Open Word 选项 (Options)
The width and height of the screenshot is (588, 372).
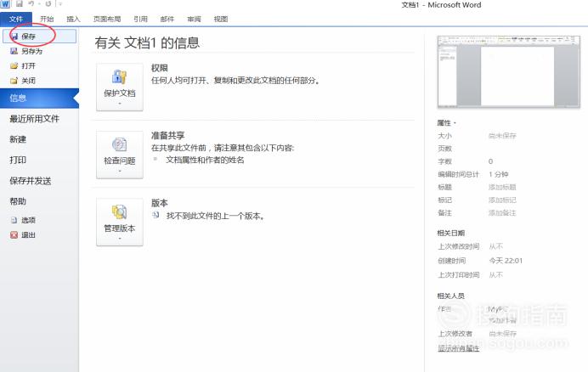tap(23, 220)
